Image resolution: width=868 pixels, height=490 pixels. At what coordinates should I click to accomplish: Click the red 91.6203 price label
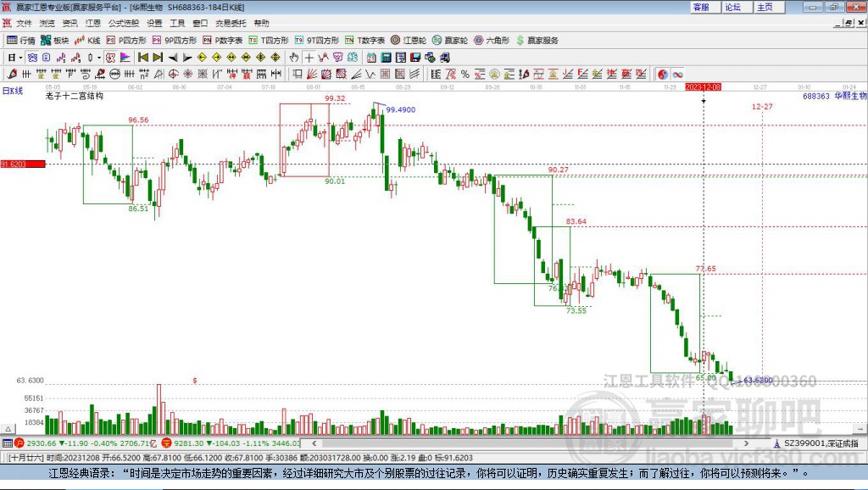tap(23, 164)
